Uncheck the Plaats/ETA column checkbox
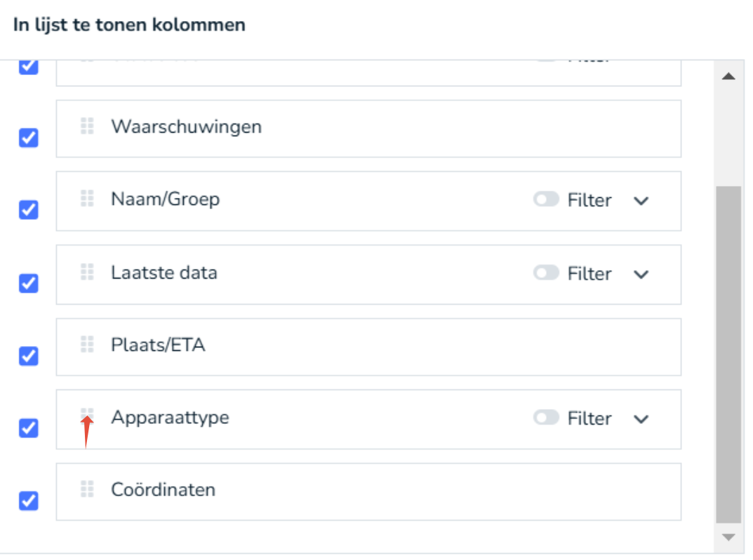Image resolution: width=753 pixels, height=560 pixels. pos(29,356)
